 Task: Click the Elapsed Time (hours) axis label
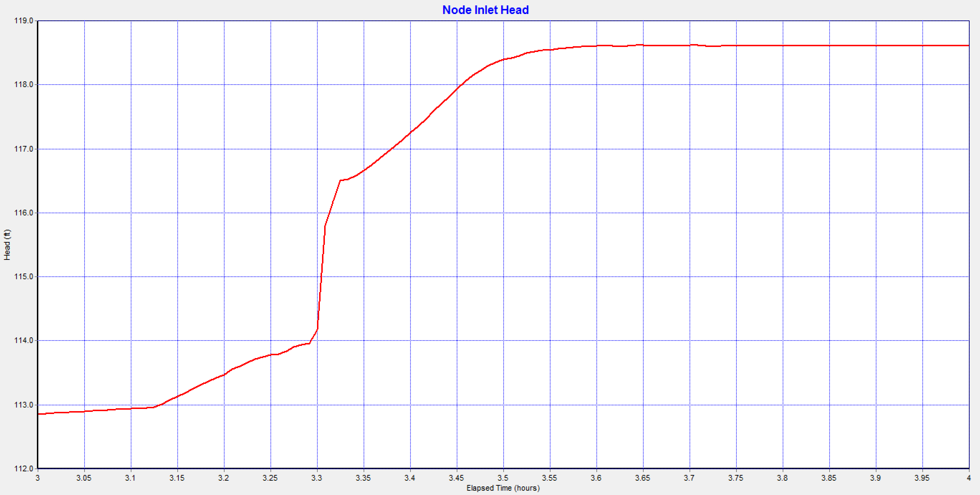click(x=503, y=488)
